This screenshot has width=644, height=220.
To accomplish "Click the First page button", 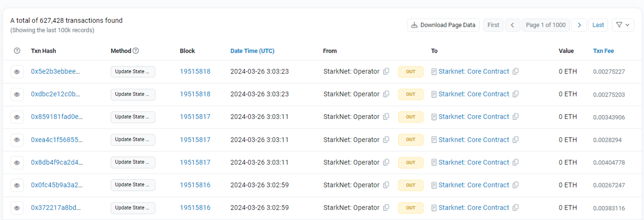I will [x=493, y=25].
